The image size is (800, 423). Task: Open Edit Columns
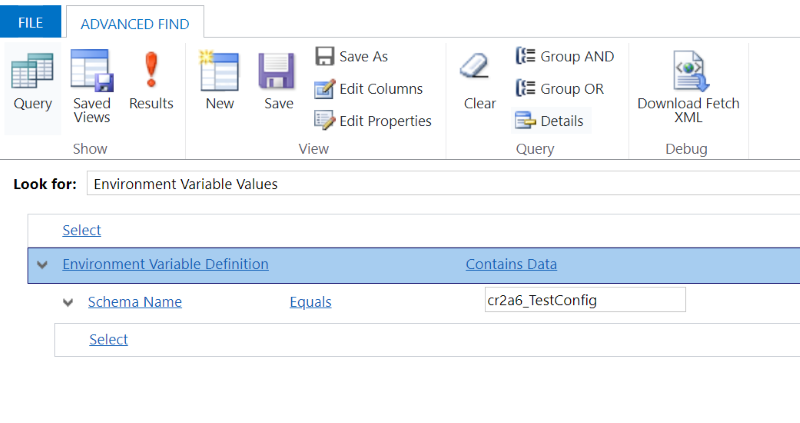[x=368, y=89]
